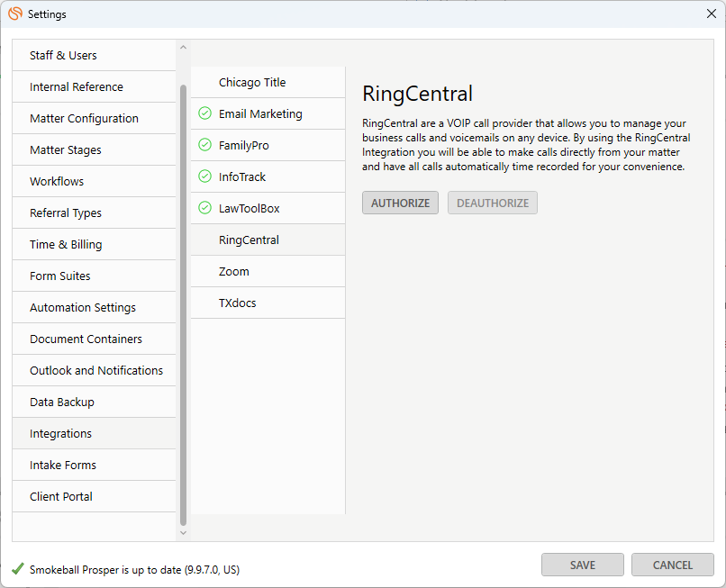Click the green checkmark beside Email Marketing
The width and height of the screenshot is (726, 588).
pos(204,113)
